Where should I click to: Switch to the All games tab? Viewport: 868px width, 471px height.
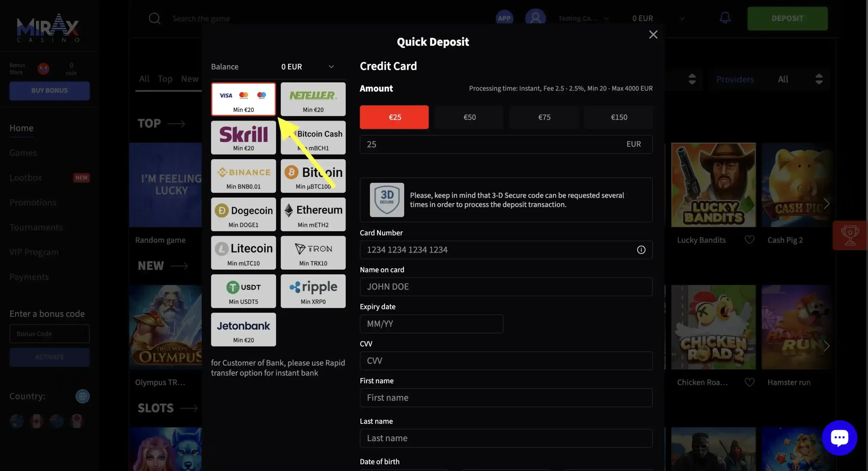pyautogui.click(x=144, y=79)
